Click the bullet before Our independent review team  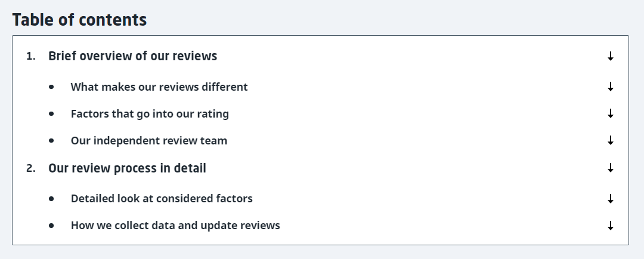coord(51,141)
